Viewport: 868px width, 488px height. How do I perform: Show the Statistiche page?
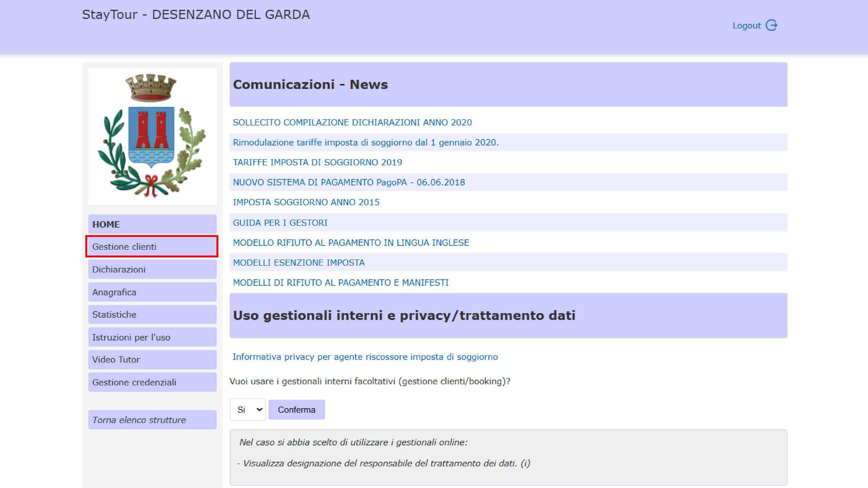point(152,314)
